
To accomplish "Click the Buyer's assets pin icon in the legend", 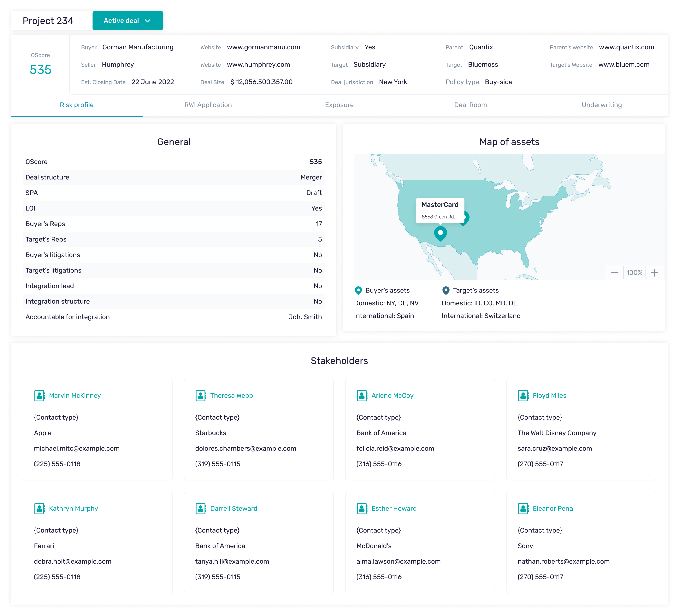I will [x=358, y=290].
